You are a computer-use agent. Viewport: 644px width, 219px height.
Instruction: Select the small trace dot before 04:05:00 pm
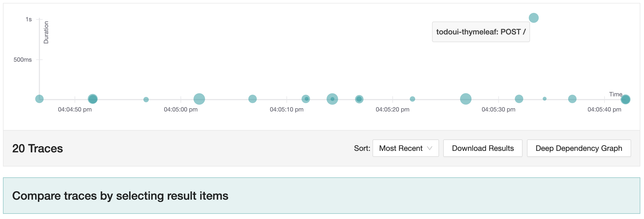[x=146, y=100]
